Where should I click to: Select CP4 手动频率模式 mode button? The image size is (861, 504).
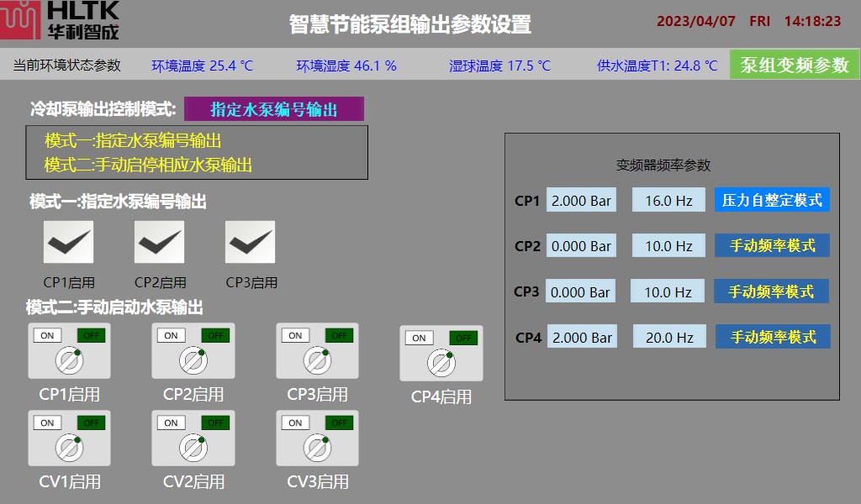(x=773, y=337)
